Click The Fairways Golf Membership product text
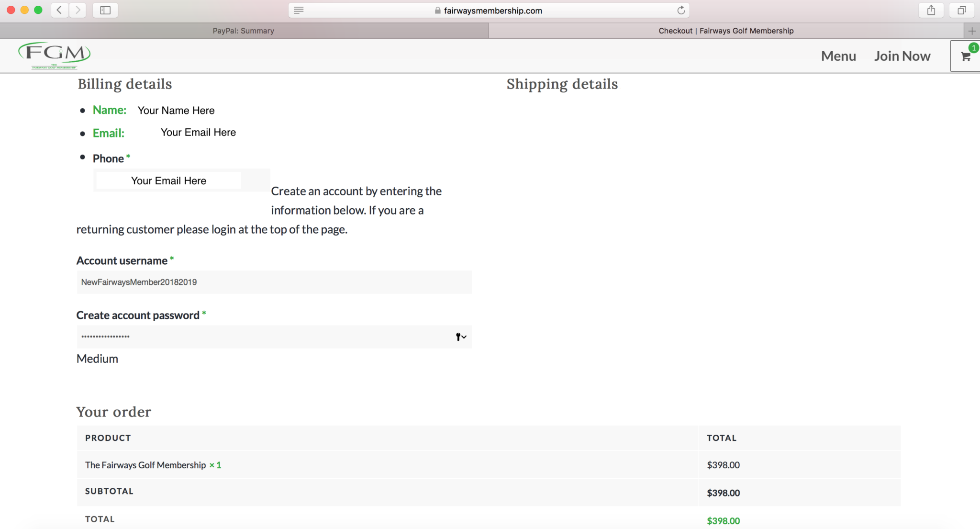 pyautogui.click(x=145, y=465)
